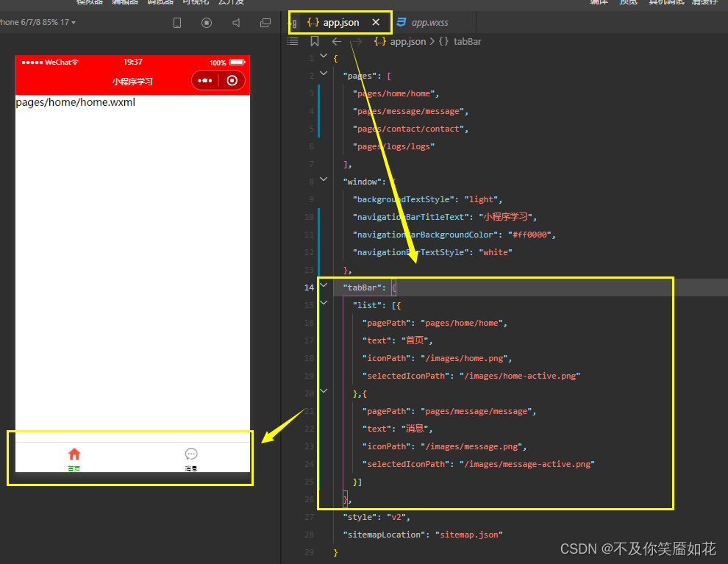Close the app.json tab
This screenshot has height=564, width=728.
[376, 22]
